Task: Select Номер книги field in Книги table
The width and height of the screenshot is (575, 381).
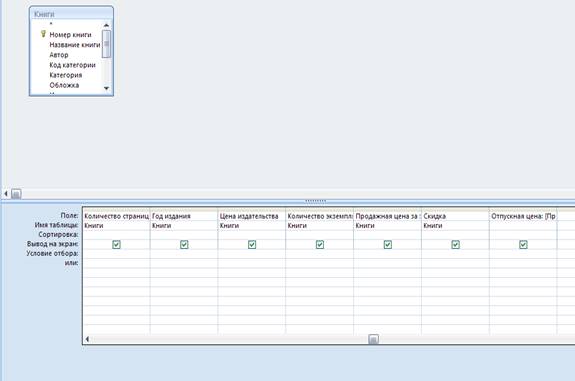Action: pos(70,35)
